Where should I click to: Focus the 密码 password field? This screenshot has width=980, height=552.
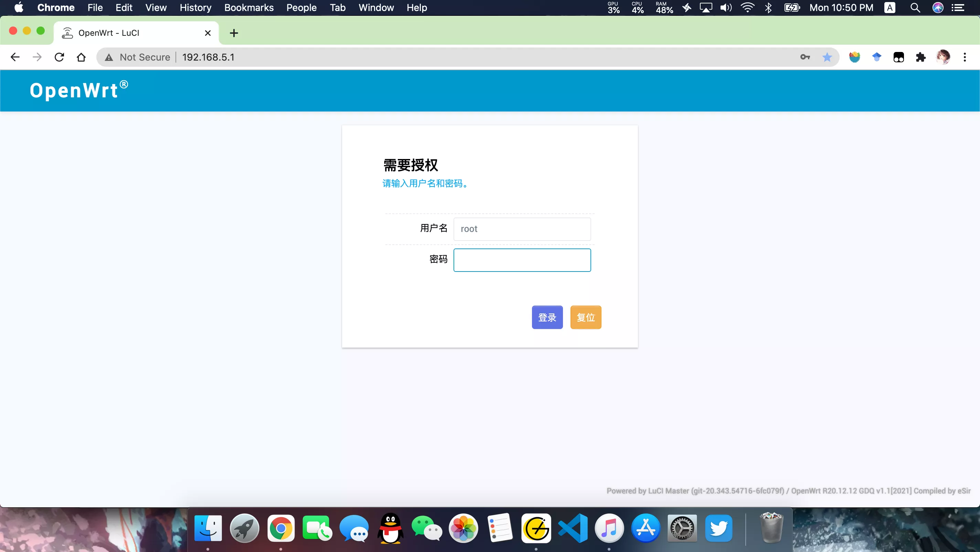coord(522,260)
